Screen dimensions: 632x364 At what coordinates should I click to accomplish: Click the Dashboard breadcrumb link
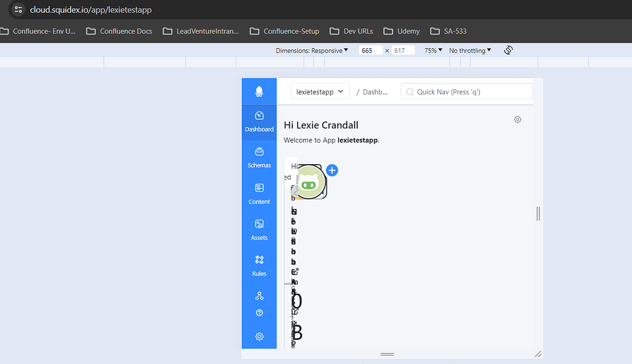(x=377, y=91)
